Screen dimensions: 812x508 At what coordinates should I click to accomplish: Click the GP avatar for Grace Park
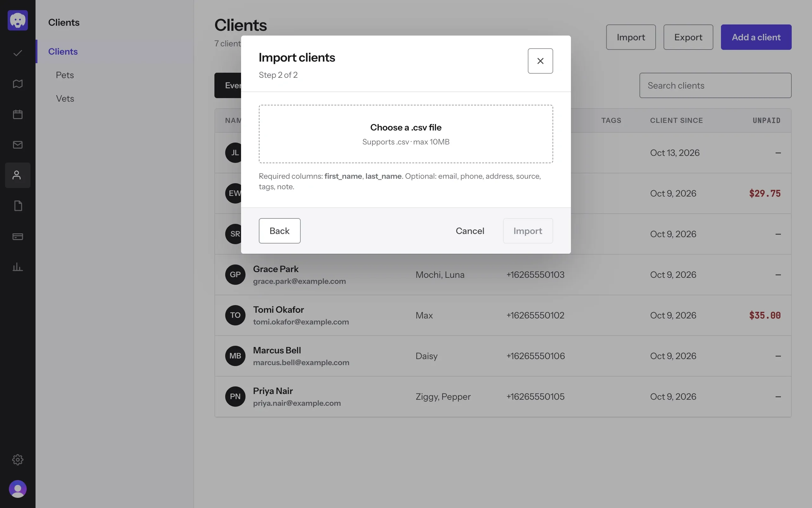tap(235, 275)
